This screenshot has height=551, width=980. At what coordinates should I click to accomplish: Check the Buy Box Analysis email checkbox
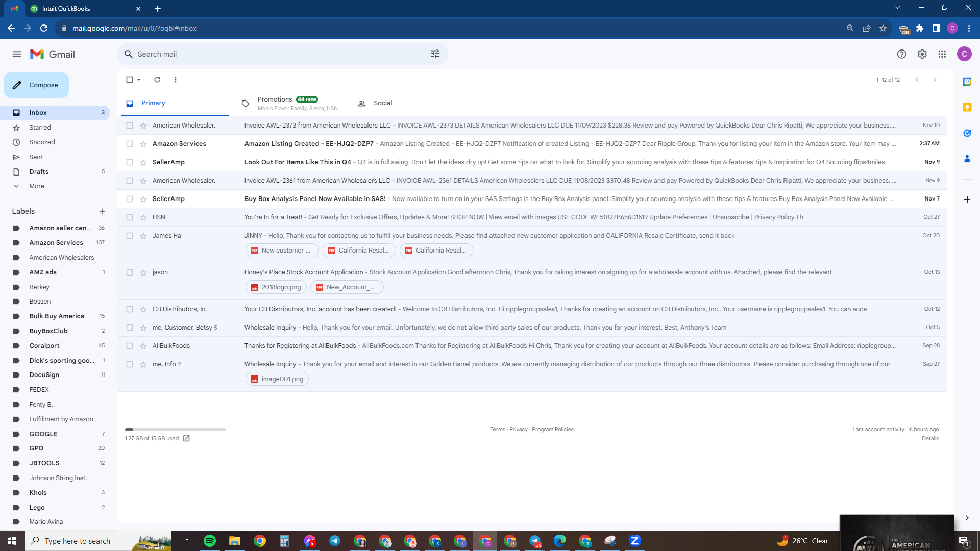tap(130, 199)
